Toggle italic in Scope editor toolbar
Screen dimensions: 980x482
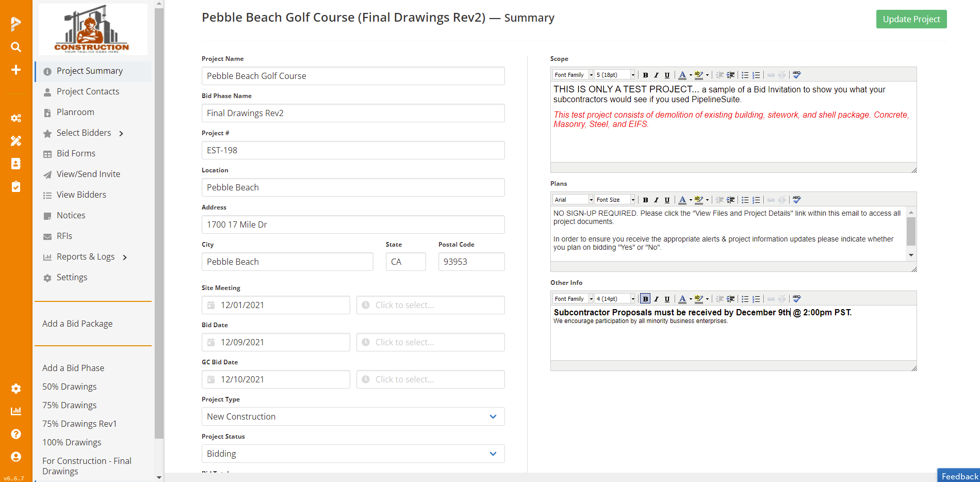(656, 75)
